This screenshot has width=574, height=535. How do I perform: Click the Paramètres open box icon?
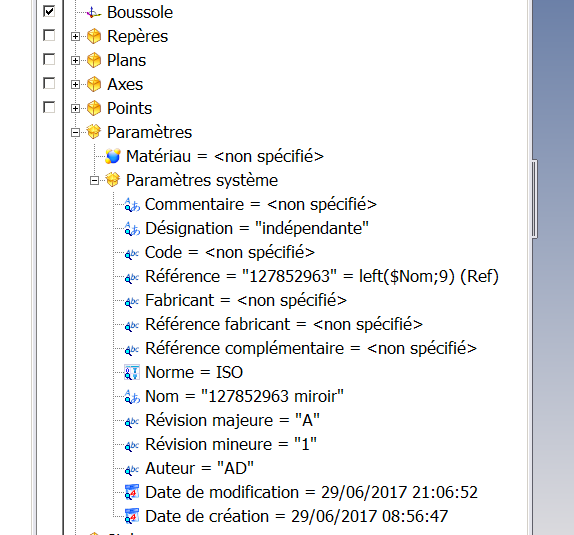tap(94, 132)
